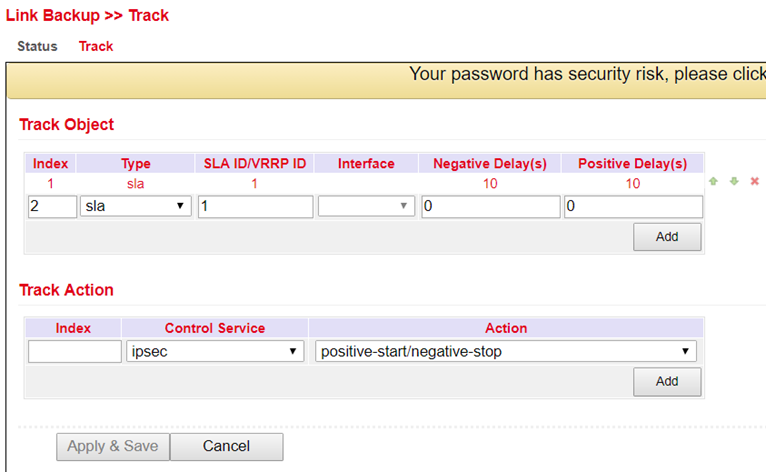Open the Type dropdown set to sla
The image size is (766, 472).
click(x=135, y=206)
